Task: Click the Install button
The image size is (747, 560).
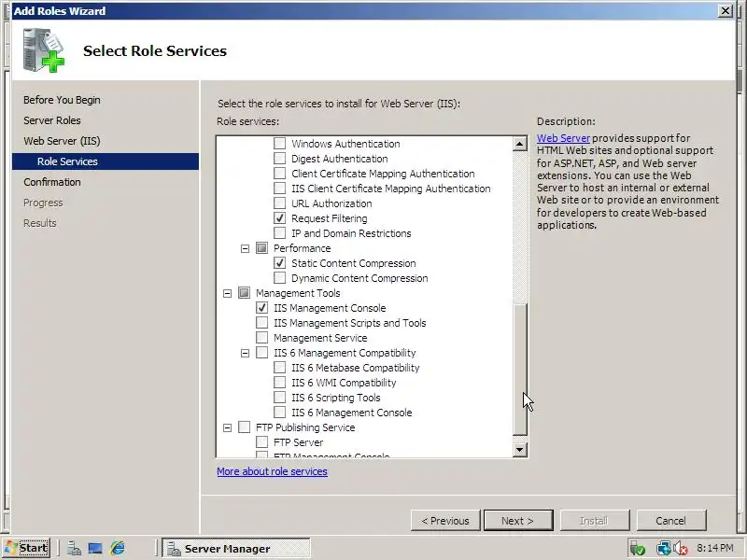Action: 595,521
